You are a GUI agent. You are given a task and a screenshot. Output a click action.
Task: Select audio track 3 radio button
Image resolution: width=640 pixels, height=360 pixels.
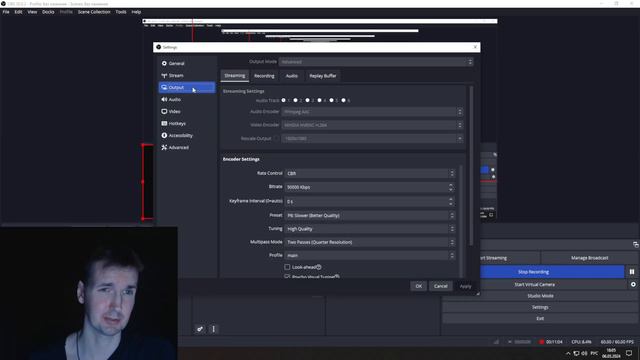tap(307, 100)
